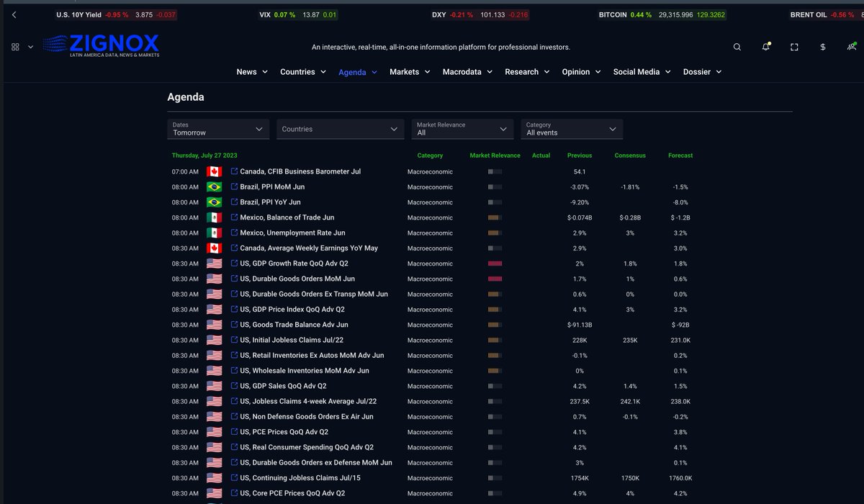Open US, PCE Prices QoQ Adv Q2 event
864x504 pixels.
click(284, 432)
